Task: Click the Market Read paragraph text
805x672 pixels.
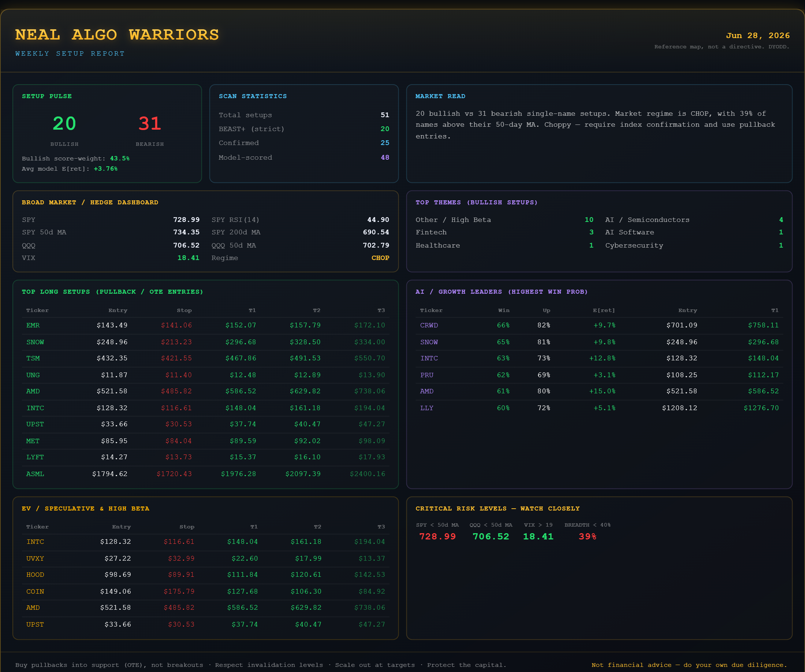Action: point(595,125)
